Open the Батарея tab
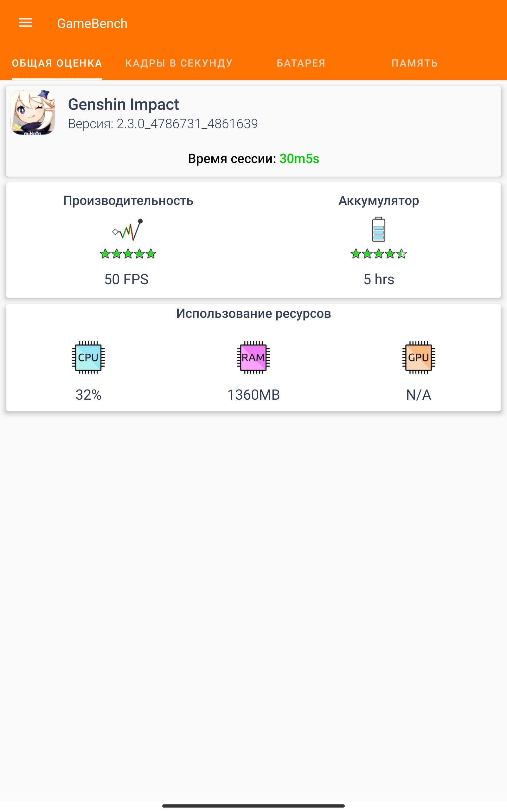507x812 pixels. point(301,63)
